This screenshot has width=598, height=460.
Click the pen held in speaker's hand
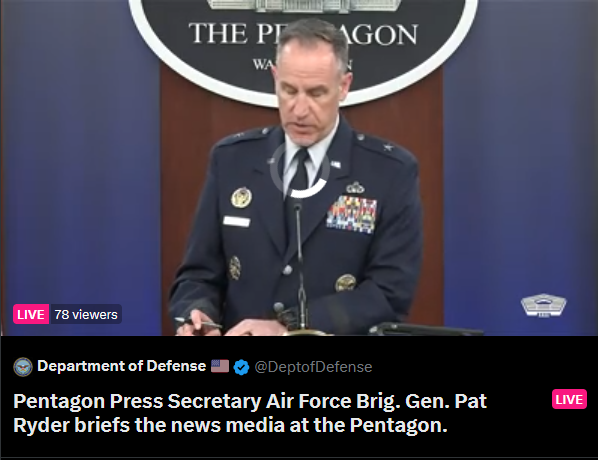[198, 323]
